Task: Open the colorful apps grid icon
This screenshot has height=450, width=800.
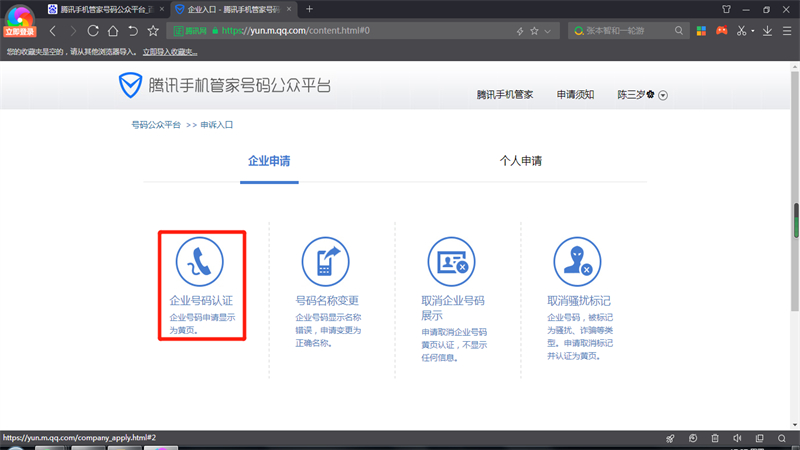Action: [702, 31]
